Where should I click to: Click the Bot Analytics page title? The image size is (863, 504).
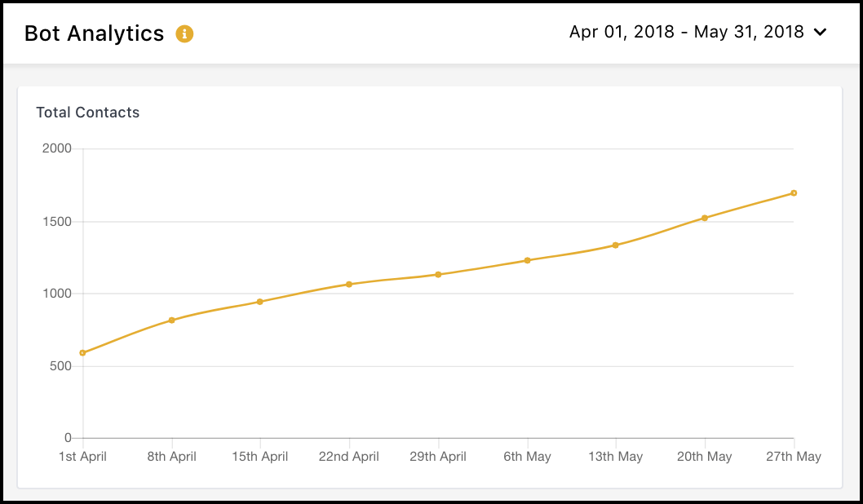click(94, 33)
